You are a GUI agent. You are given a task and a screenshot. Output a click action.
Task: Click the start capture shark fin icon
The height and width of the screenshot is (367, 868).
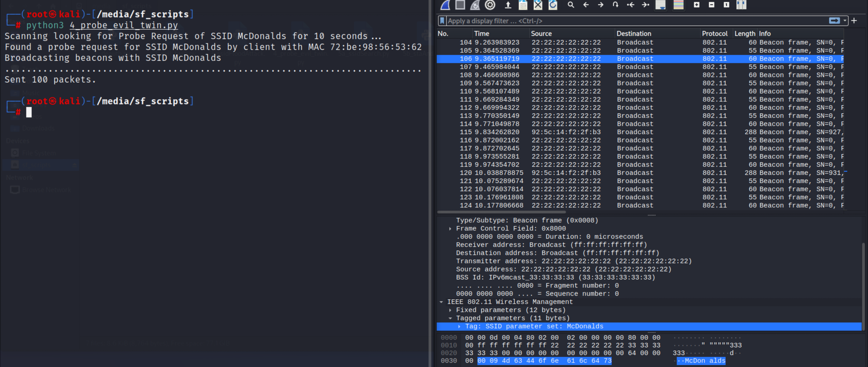pos(445,5)
